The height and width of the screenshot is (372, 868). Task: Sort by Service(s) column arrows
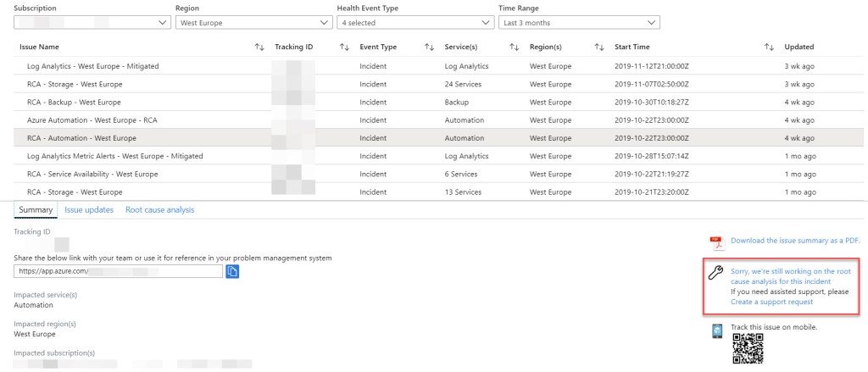514,47
